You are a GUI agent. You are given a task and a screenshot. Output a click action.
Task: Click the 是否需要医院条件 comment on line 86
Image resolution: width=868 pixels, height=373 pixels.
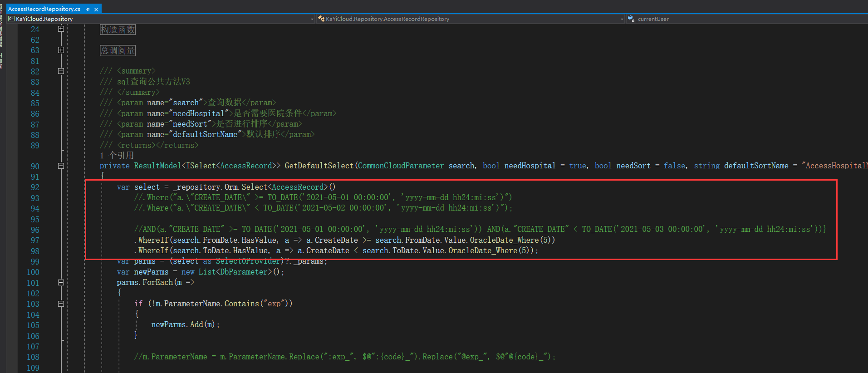point(268,113)
